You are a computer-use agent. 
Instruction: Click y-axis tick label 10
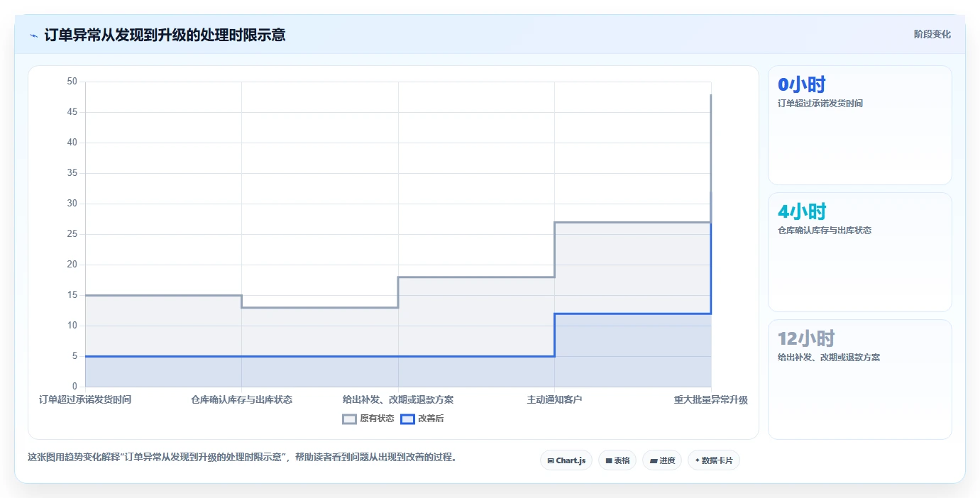pos(72,326)
